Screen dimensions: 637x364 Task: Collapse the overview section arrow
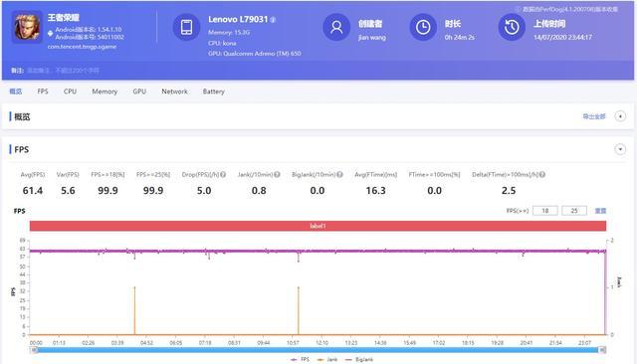click(620, 116)
